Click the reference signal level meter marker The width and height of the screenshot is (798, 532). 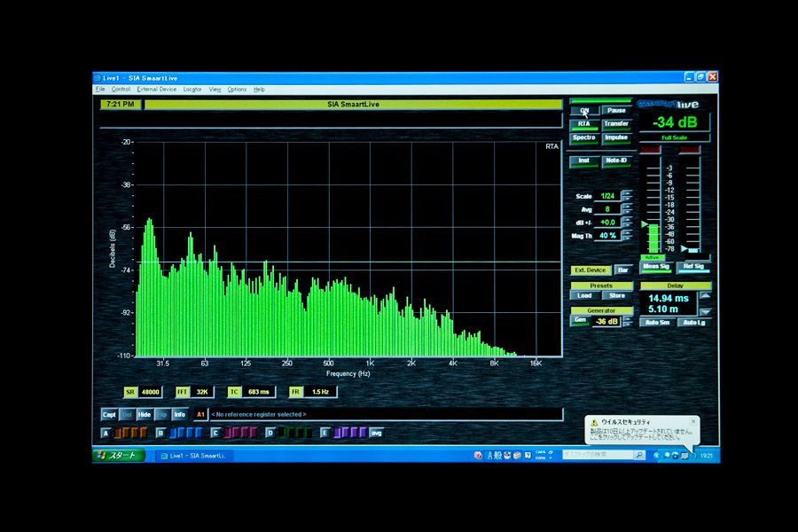(x=685, y=248)
